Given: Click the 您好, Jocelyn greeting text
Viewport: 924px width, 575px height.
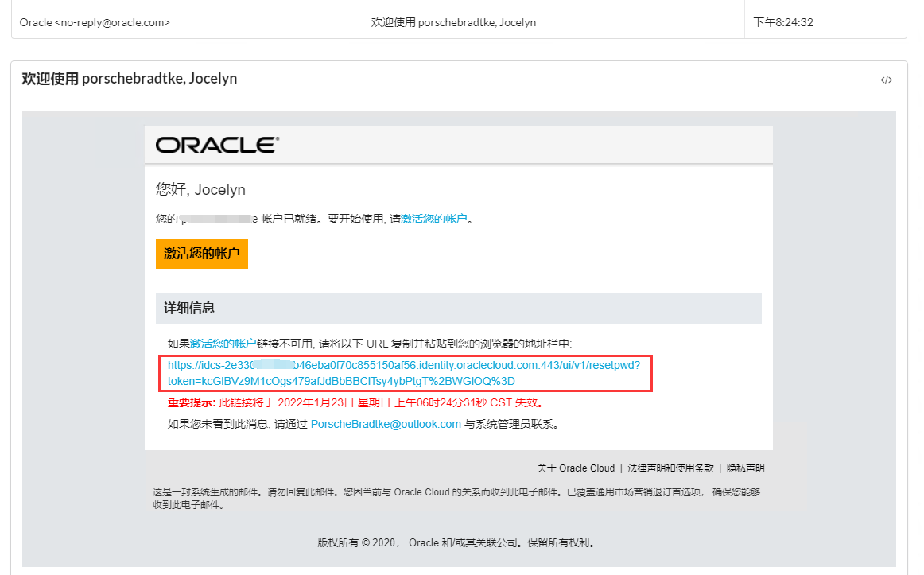Looking at the screenshot, I should (x=200, y=190).
